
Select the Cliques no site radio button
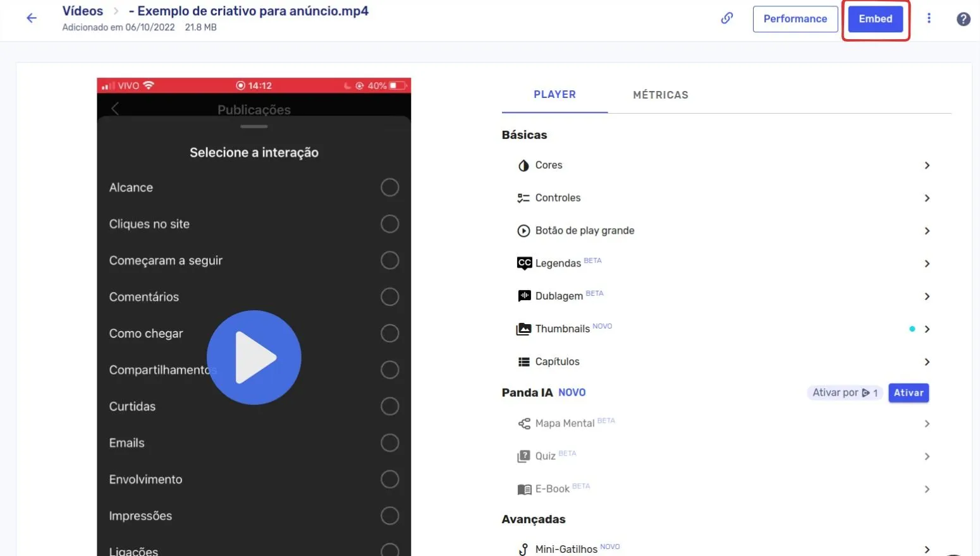click(390, 224)
